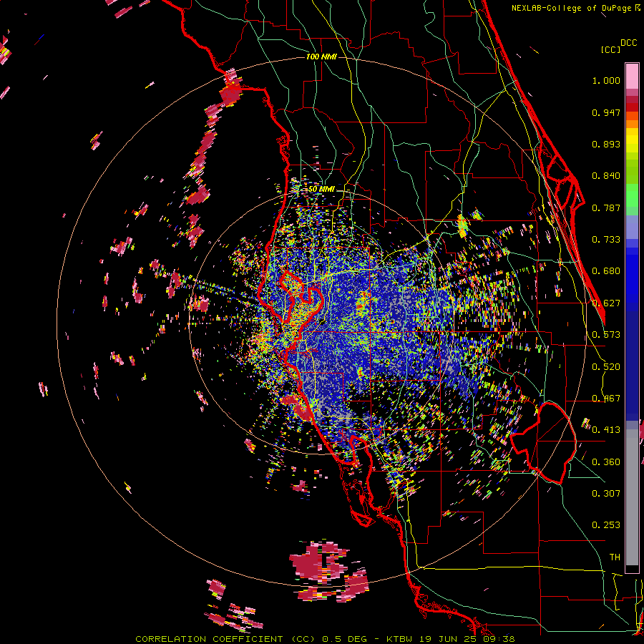Screen dimensions: 644x644
Task: Click the 0.413 legend value
Action: tap(606, 430)
